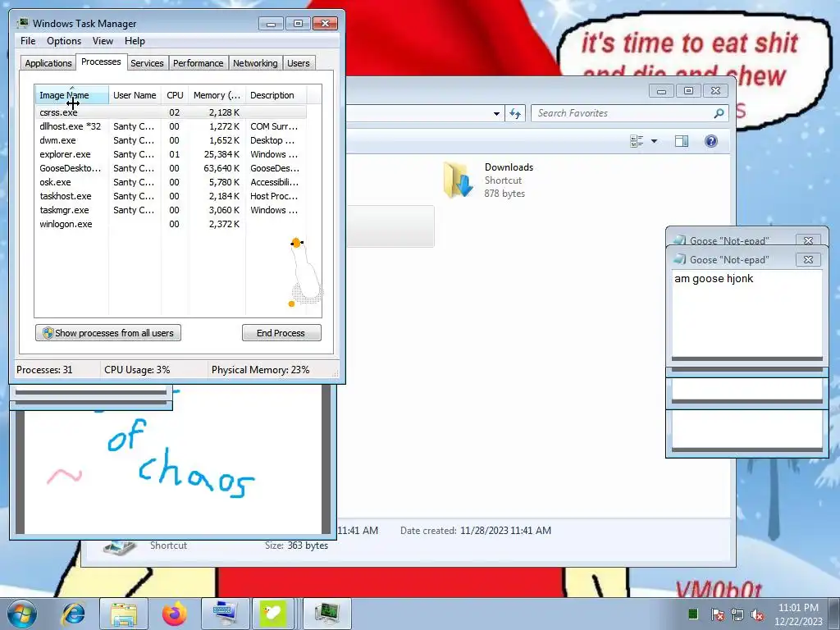Select the taskhost.exe process
Image resolution: width=840 pixels, height=630 pixels.
pyautogui.click(x=171, y=196)
